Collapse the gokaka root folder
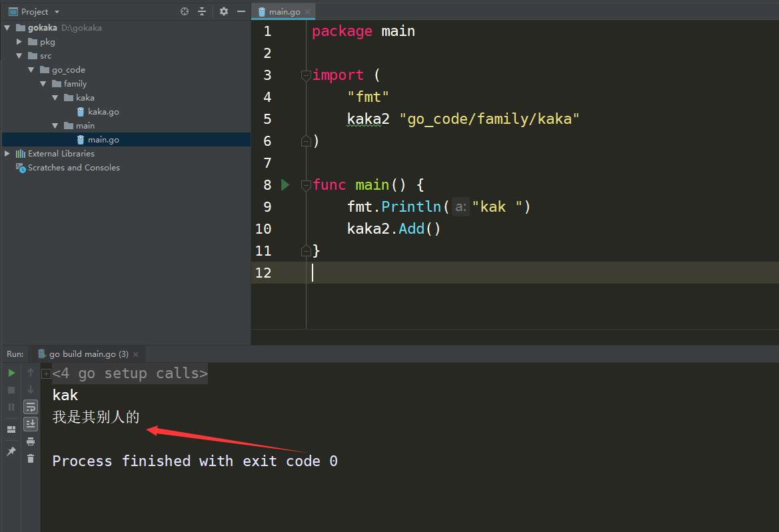Viewport: 779px width, 532px height. [x=7, y=28]
